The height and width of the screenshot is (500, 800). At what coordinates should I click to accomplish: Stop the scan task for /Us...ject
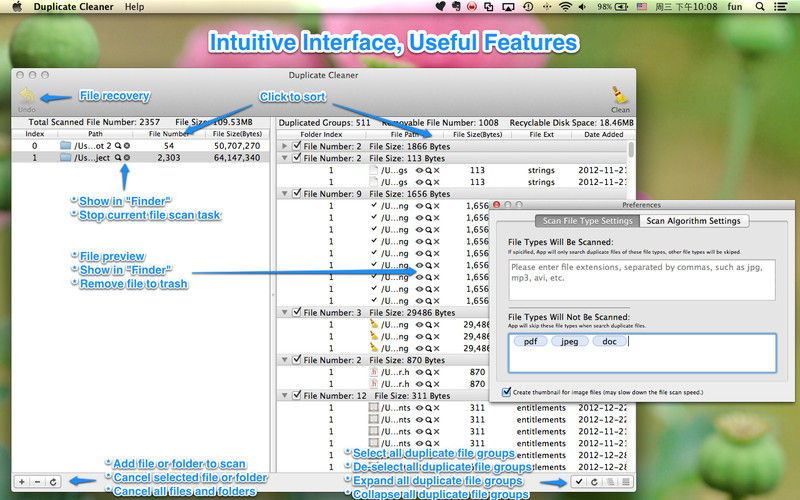(x=127, y=158)
